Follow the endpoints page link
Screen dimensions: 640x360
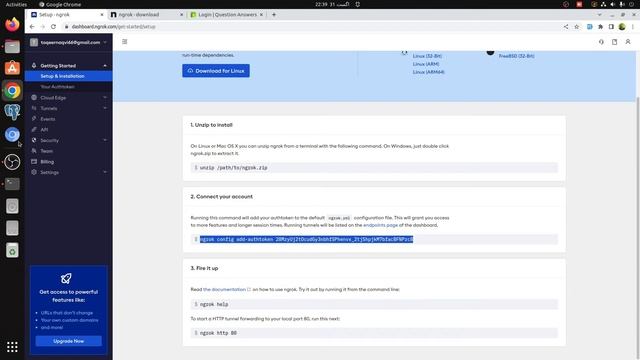tap(380, 225)
